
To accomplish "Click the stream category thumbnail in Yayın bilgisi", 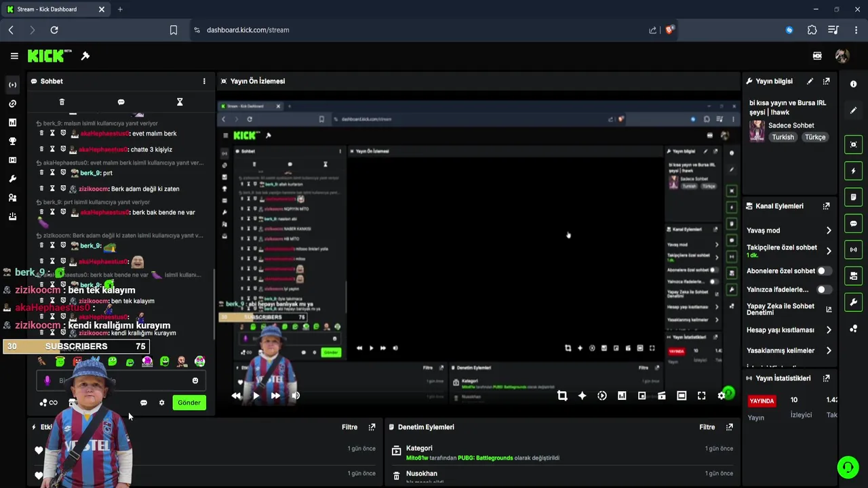I will pyautogui.click(x=757, y=131).
